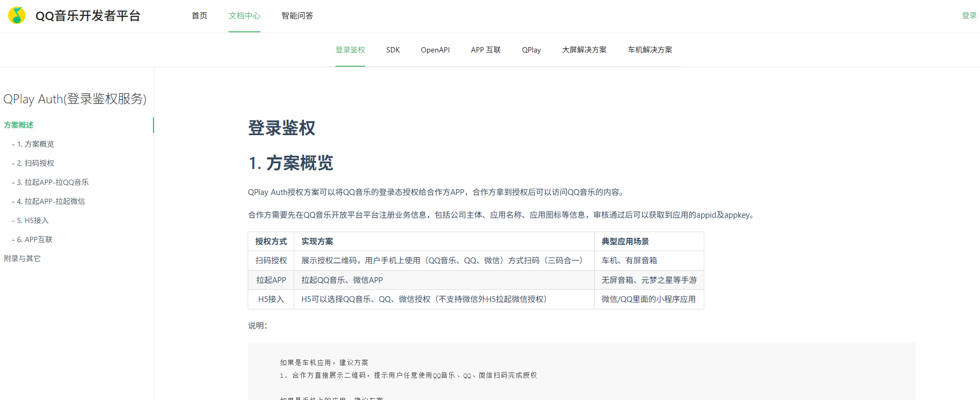Open the QPlay tab
This screenshot has width=980, height=400.
[x=531, y=50]
